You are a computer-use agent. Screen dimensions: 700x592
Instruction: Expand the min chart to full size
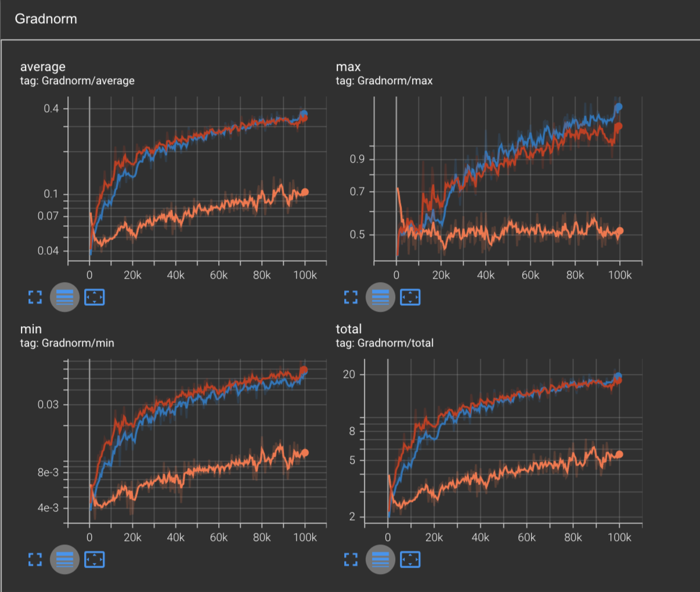click(x=35, y=559)
